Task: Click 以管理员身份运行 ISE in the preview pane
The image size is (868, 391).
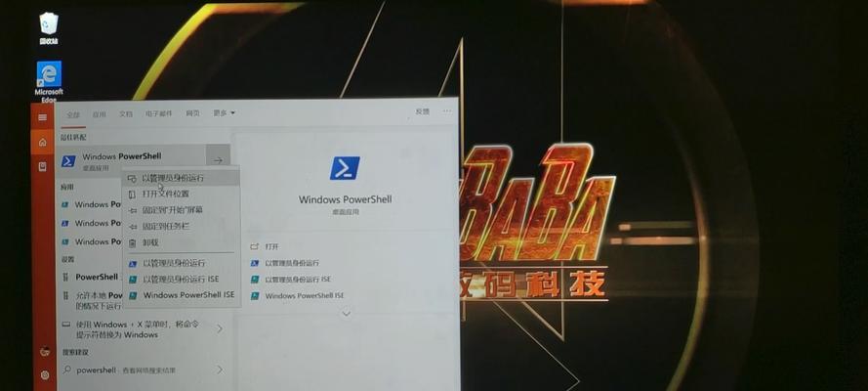Action: (x=298, y=280)
